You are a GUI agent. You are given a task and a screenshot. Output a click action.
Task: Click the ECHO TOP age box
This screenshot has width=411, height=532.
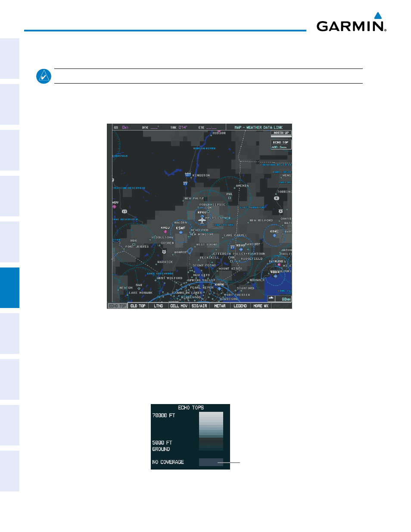(281, 145)
